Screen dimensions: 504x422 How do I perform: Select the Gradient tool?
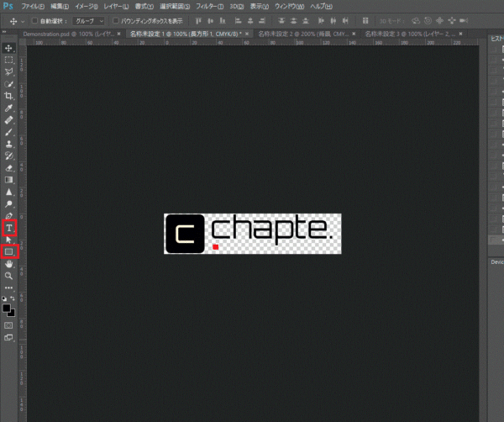click(x=8, y=180)
